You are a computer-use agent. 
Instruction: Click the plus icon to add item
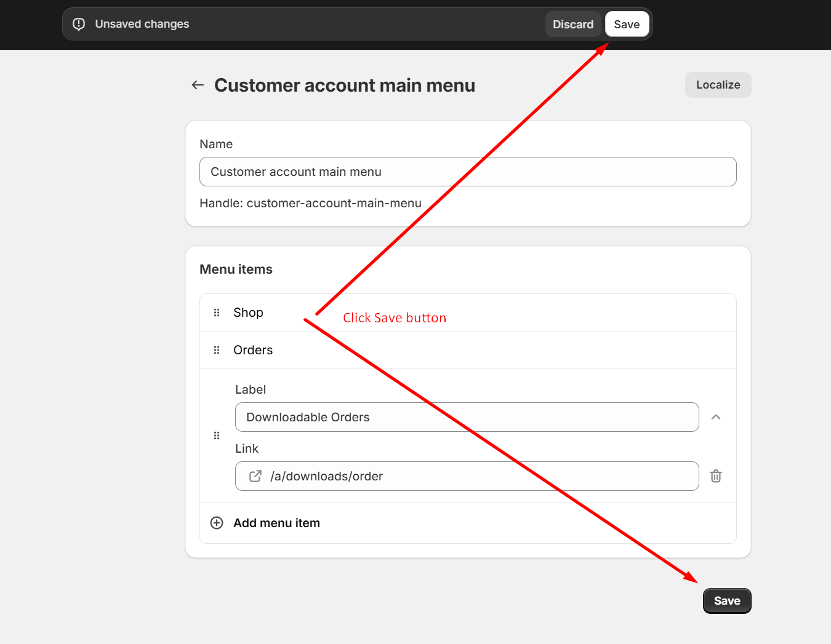(x=217, y=523)
